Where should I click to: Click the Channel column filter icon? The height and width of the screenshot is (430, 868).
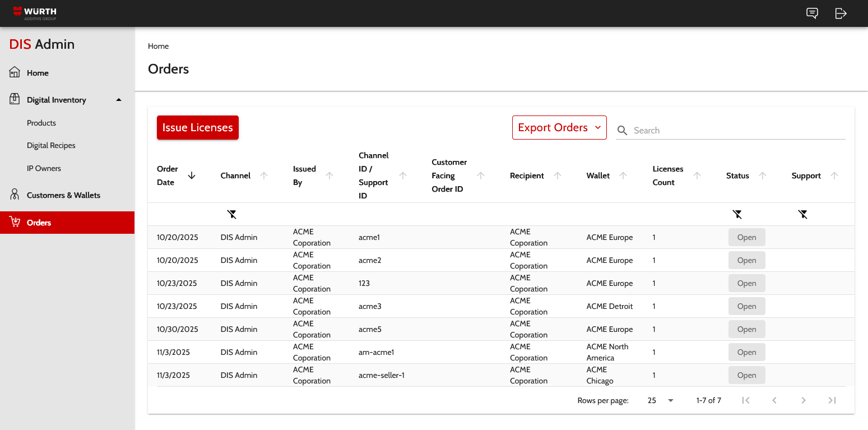click(232, 214)
